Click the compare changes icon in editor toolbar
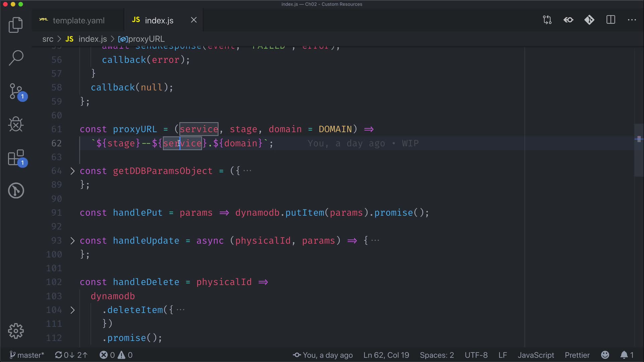 click(547, 20)
